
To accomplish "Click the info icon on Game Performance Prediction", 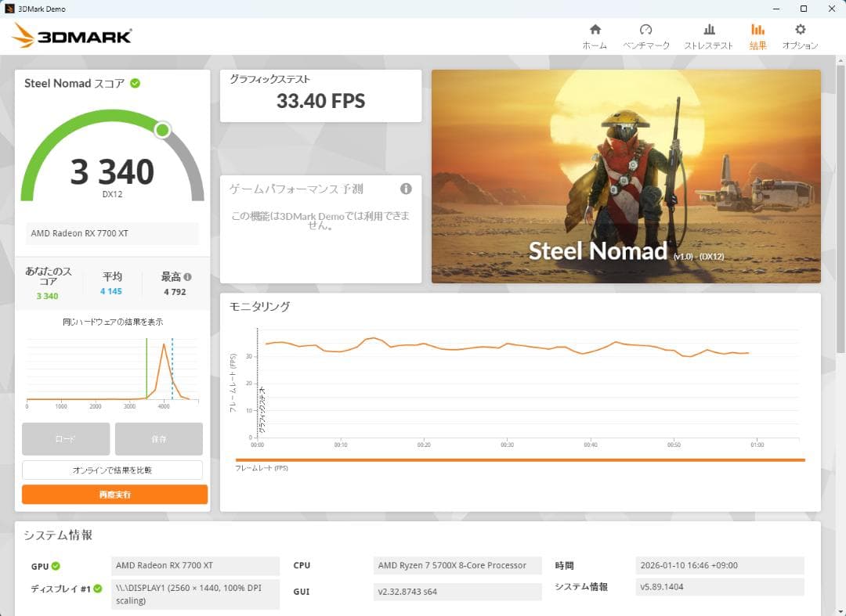I will click(406, 189).
